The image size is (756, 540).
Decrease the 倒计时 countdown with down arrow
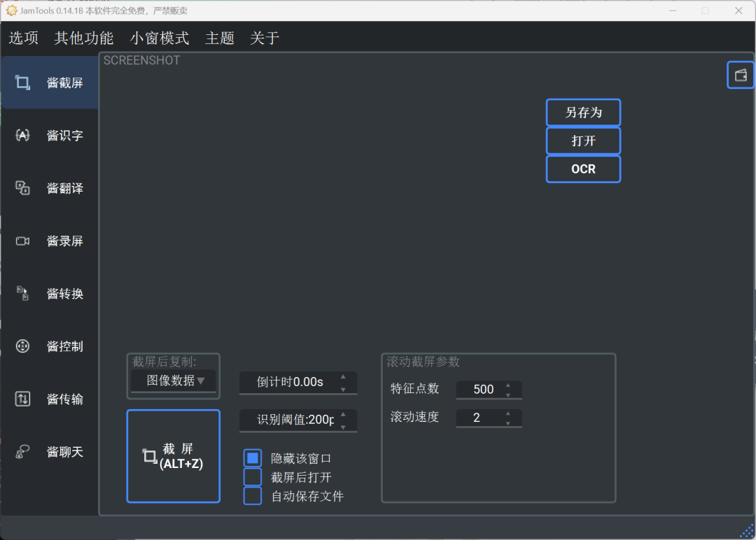coord(343,389)
